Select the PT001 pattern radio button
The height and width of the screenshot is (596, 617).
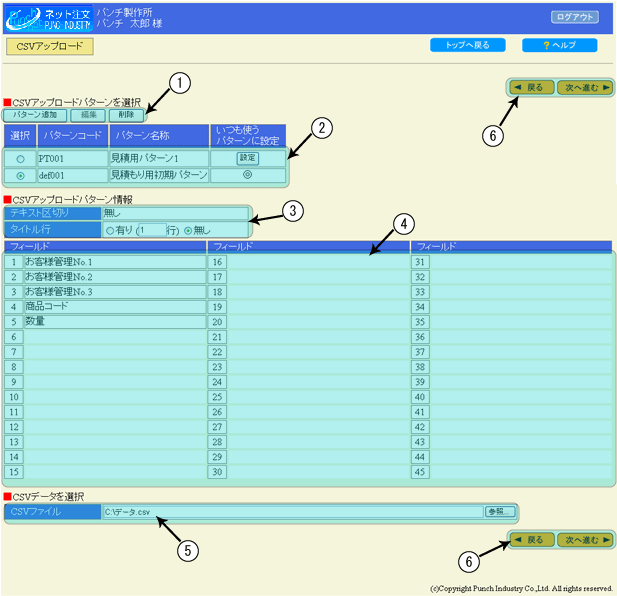20,159
